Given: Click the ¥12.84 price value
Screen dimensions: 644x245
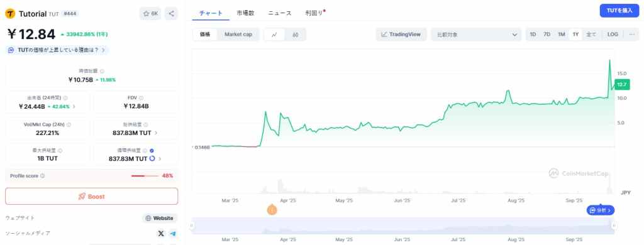Looking at the screenshot, I should click(x=31, y=35).
